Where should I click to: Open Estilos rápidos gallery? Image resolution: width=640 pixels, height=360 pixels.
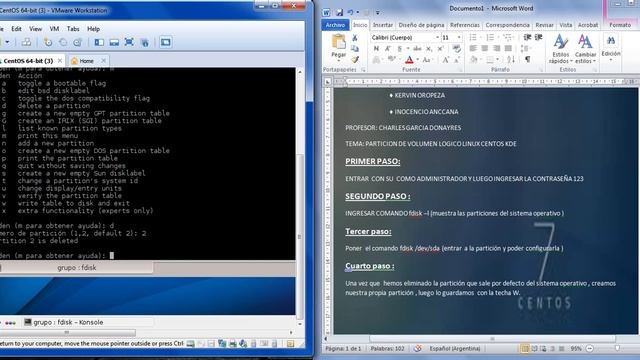(560, 49)
